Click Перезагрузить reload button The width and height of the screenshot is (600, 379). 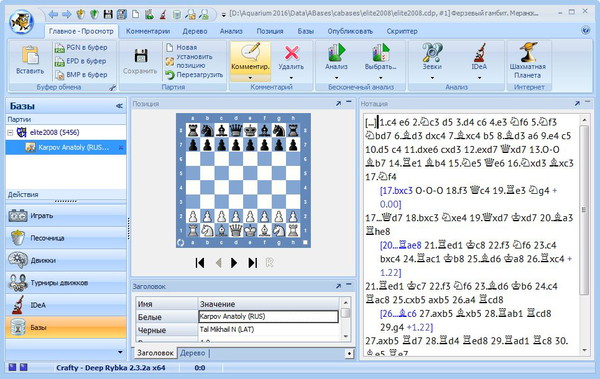click(194, 75)
